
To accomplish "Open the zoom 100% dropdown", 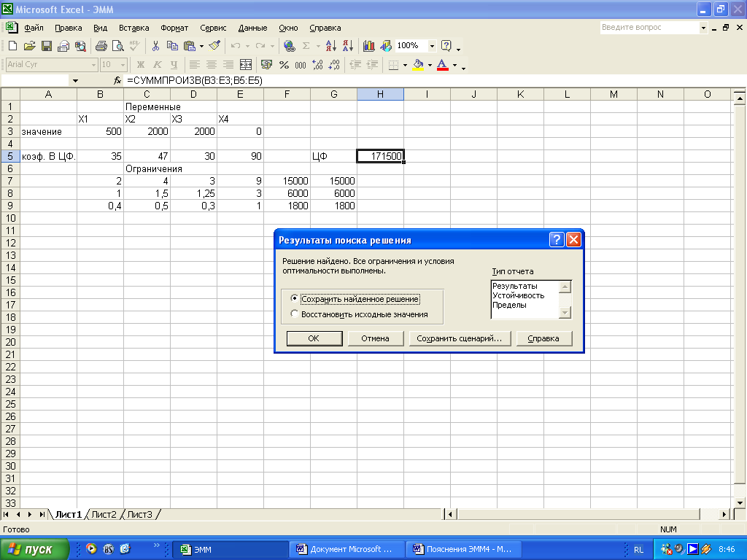I will pos(432,46).
